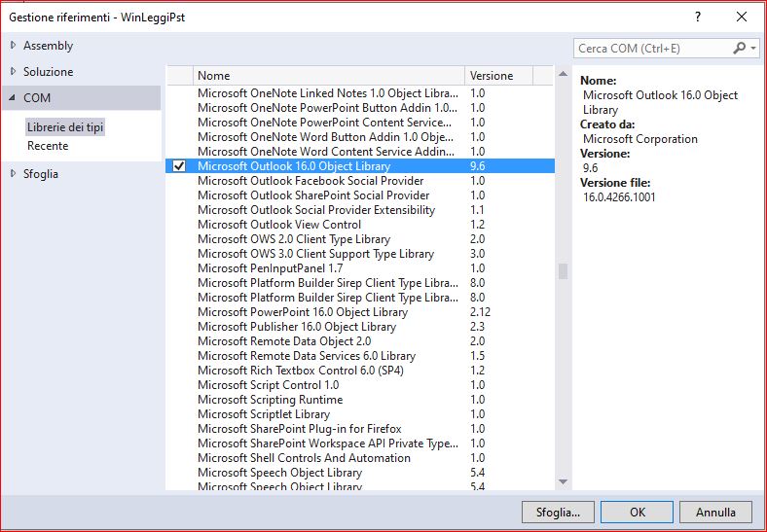
Task: Select Microsoft Scriptlet Library
Action: point(360,414)
